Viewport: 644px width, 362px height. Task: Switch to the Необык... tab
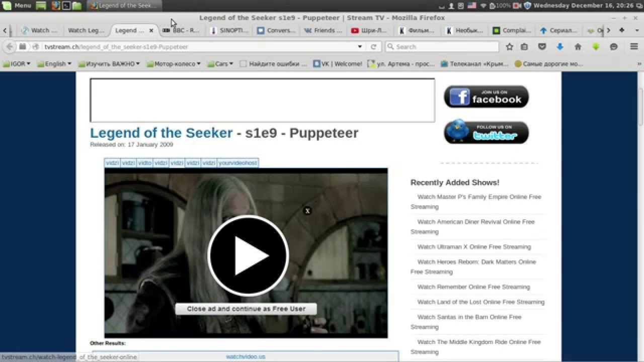point(465,30)
